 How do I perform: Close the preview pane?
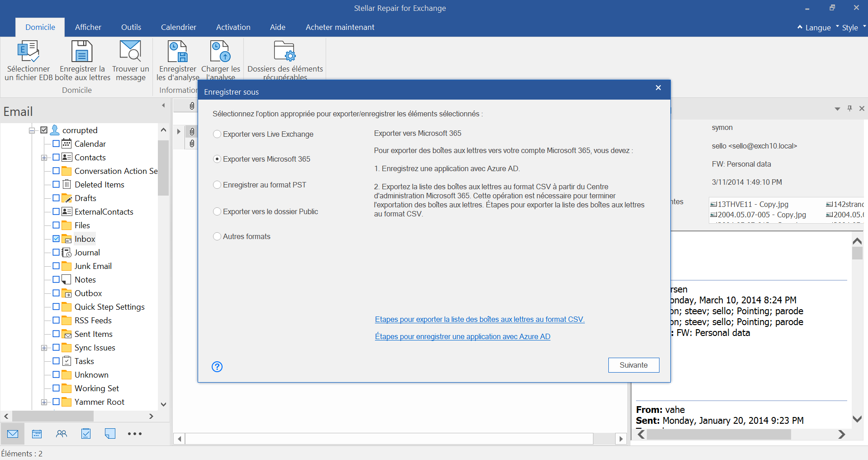(862, 109)
